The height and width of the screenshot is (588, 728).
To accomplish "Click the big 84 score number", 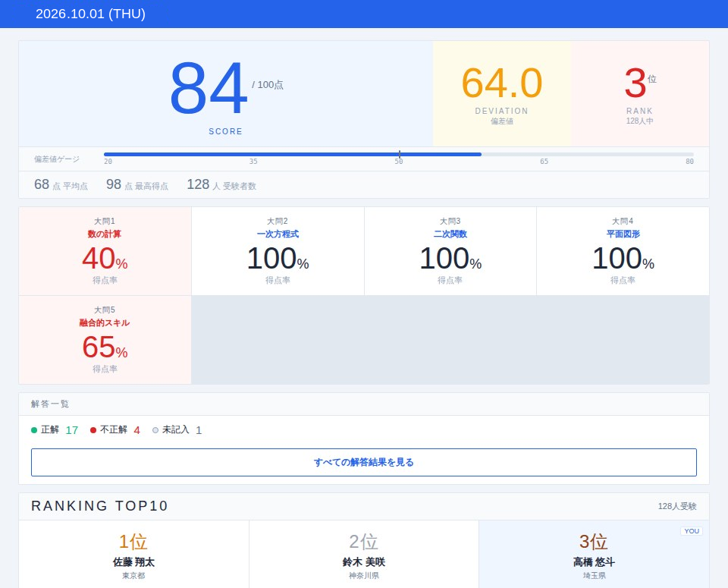I will [208, 88].
